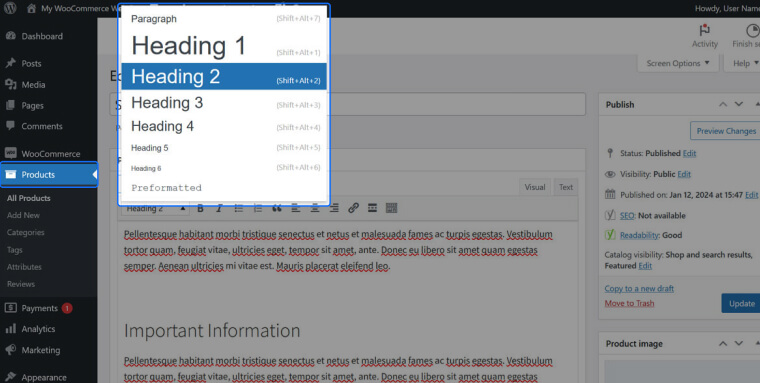The width and height of the screenshot is (760, 383).
Task: Insert a bulleted list
Action: [x=238, y=208]
